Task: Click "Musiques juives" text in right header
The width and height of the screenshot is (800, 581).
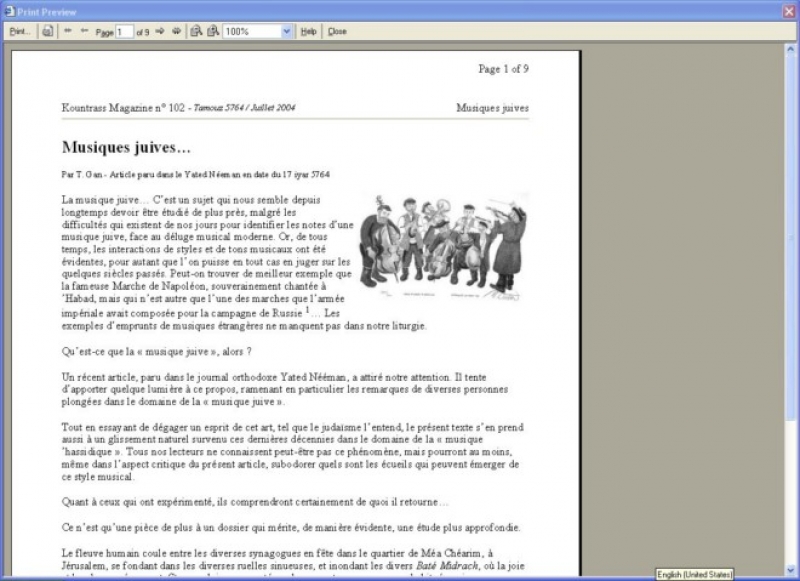Action: coord(492,108)
